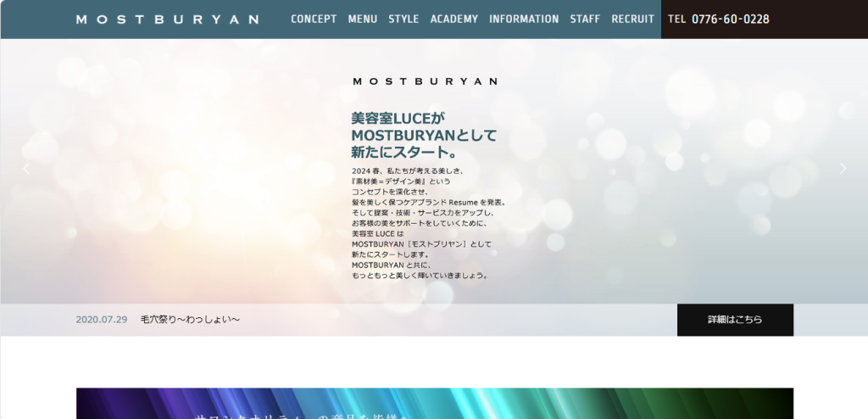The width and height of the screenshot is (868, 419).
Task: Open the MENU navigation item
Action: tap(362, 19)
